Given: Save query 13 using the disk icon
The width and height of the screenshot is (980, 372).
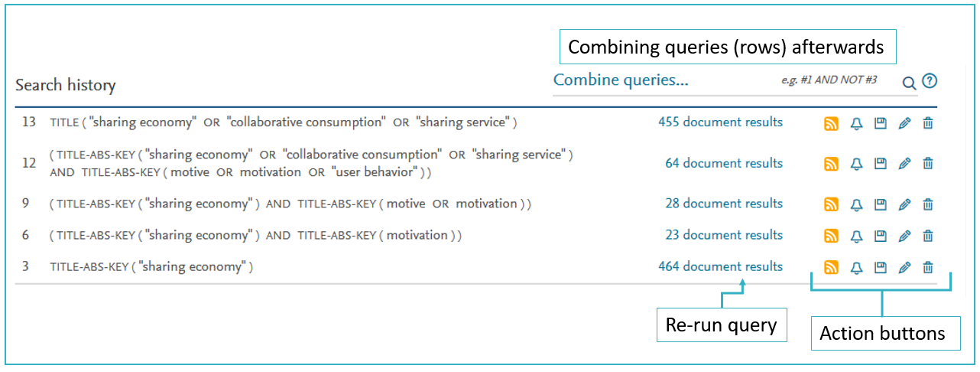Looking at the screenshot, I should point(881,123).
